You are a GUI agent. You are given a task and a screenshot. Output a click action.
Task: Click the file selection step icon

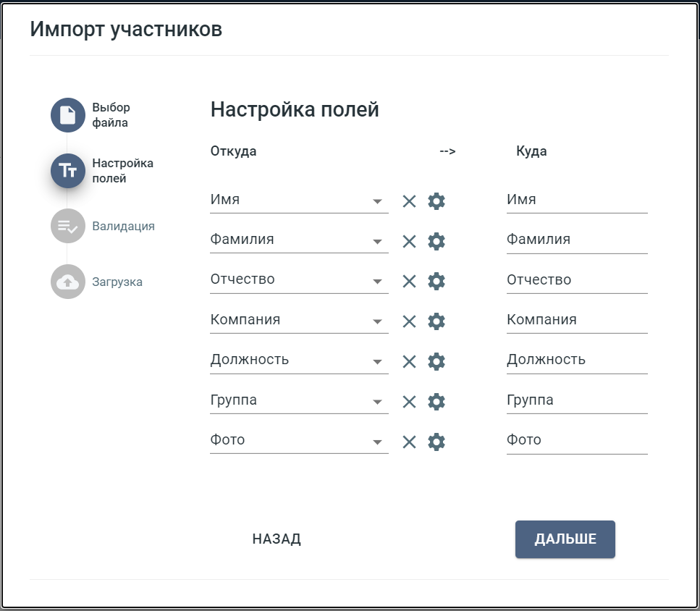coord(67,115)
